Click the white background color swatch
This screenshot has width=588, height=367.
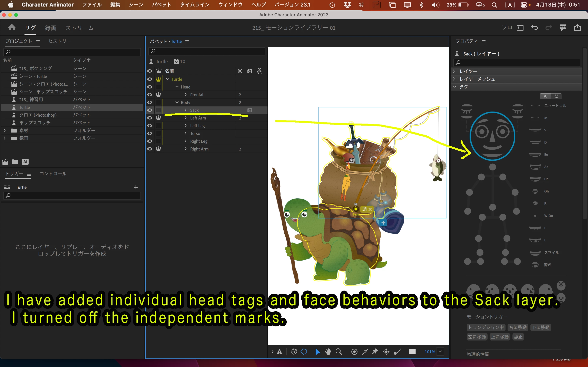tap(412, 352)
